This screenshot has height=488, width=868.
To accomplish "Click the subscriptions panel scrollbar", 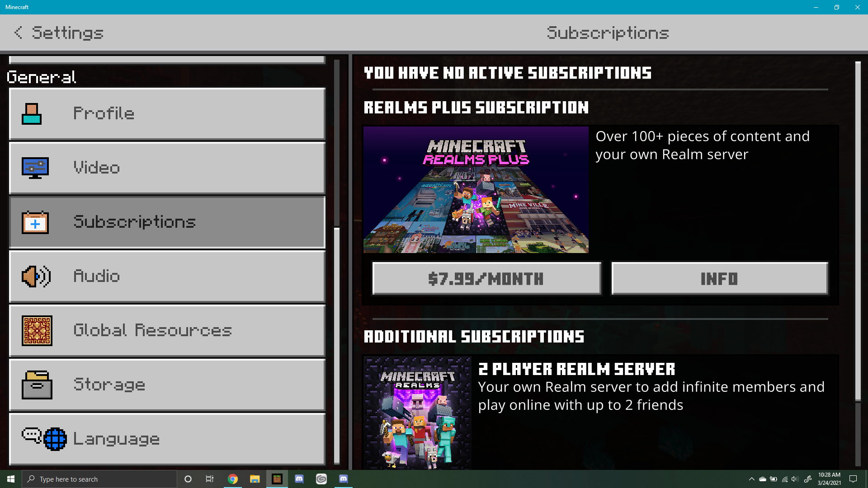I will click(858, 230).
